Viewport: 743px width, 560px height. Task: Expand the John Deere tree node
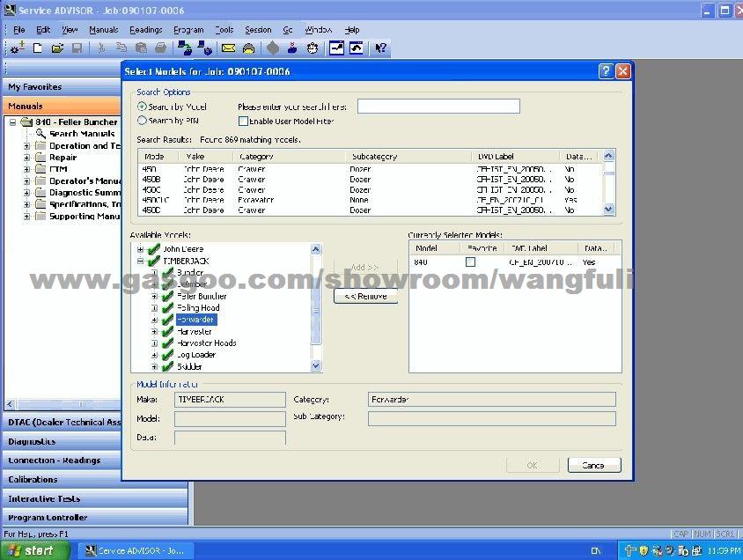coord(140,249)
